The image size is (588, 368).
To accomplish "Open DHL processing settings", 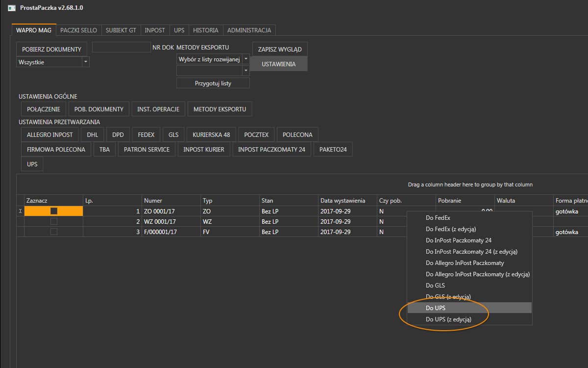I will (x=93, y=134).
